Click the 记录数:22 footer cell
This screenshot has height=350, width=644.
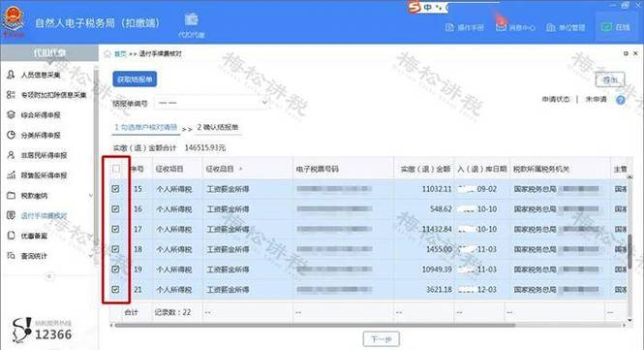pyautogui.click(x=172, y=312)
